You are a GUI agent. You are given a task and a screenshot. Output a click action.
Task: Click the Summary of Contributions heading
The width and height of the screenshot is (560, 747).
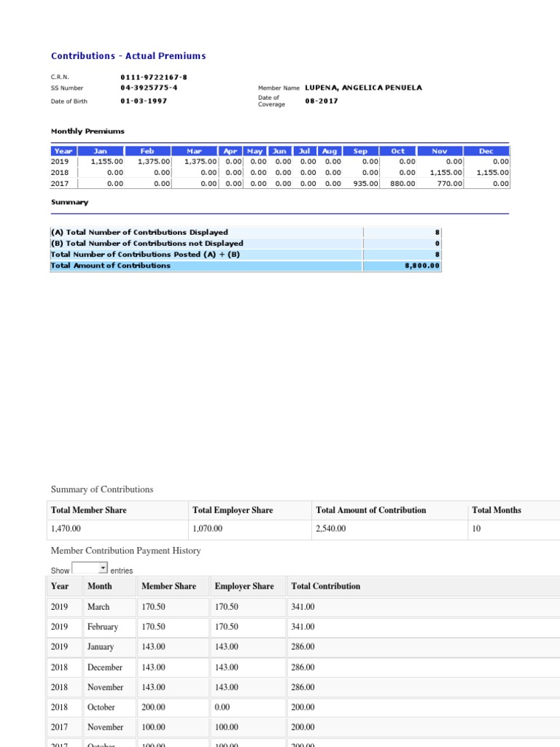click(x=102, y=489)
